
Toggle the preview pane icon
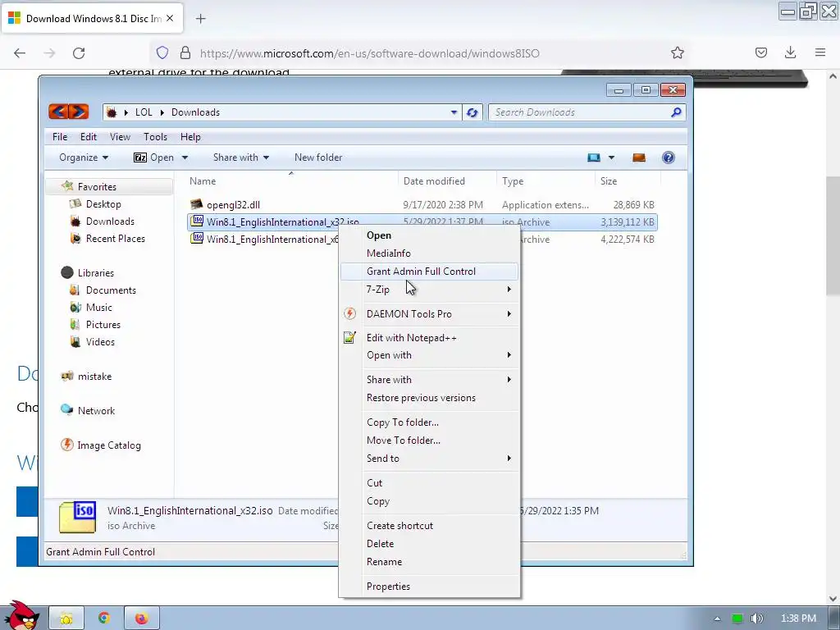tap(638, 157)
